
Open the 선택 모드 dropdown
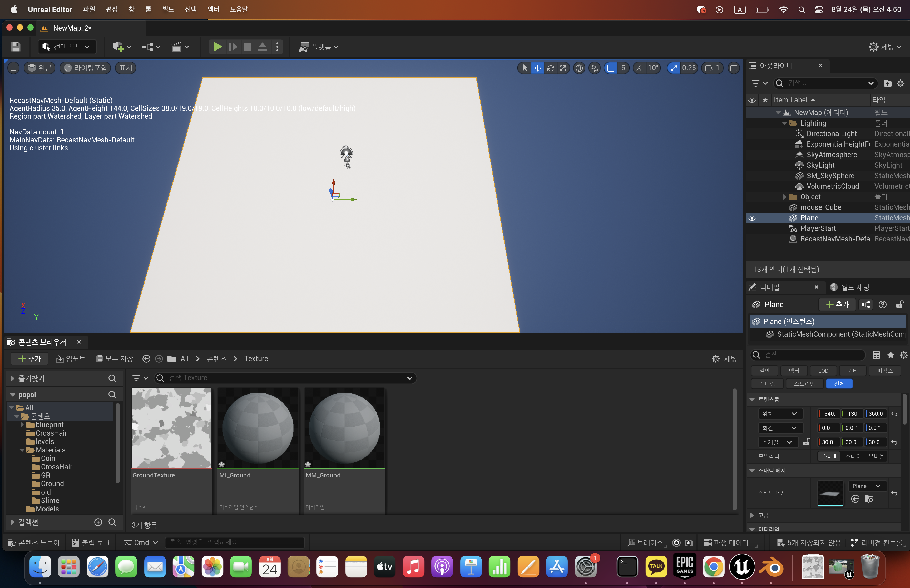67,47
